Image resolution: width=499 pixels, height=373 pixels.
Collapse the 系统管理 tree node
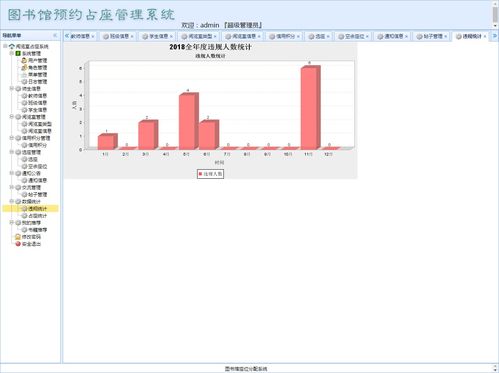pos(12,53)
